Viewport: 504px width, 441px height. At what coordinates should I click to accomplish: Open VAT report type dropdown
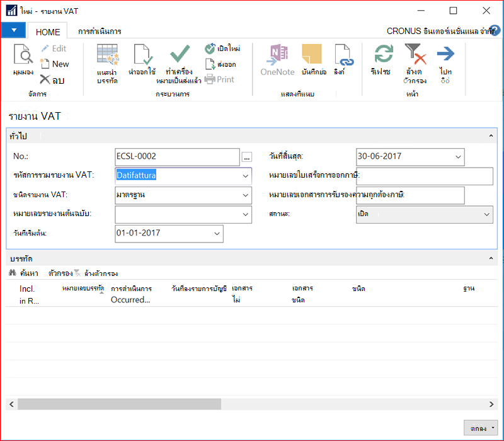pos(245,195)
